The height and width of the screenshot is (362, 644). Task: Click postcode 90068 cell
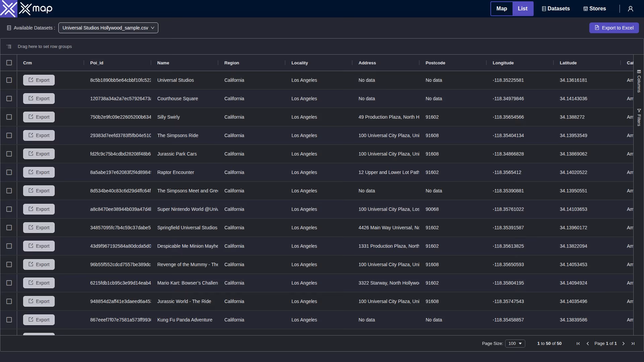tap(432, 209)
